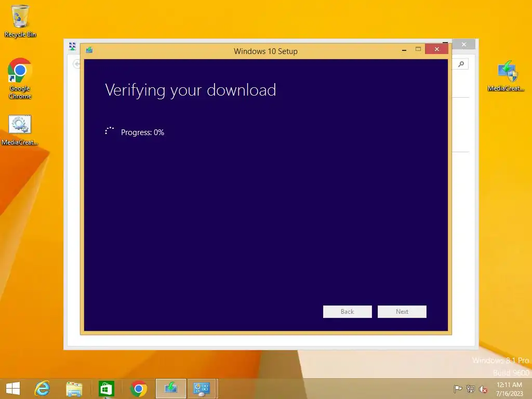
Task: Maximize the Windows 10 Setup window
Action: click(x=418, y=49)
